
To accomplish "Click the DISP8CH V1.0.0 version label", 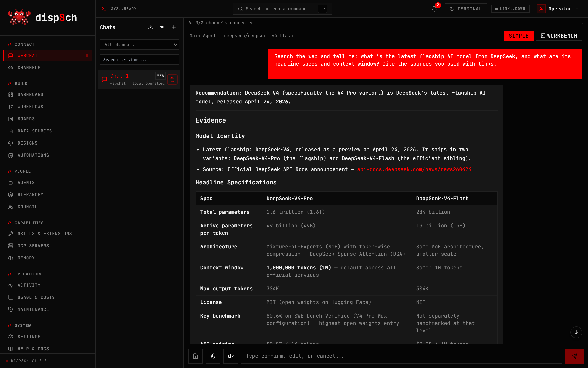I will coord(29,361).
